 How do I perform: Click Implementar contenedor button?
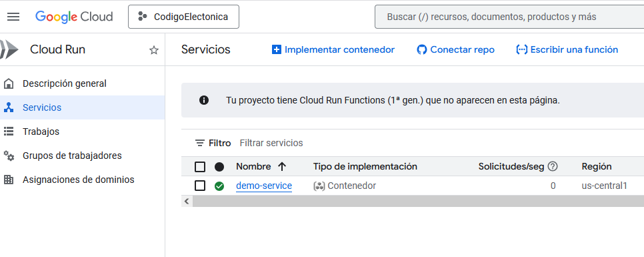[333, 50]
